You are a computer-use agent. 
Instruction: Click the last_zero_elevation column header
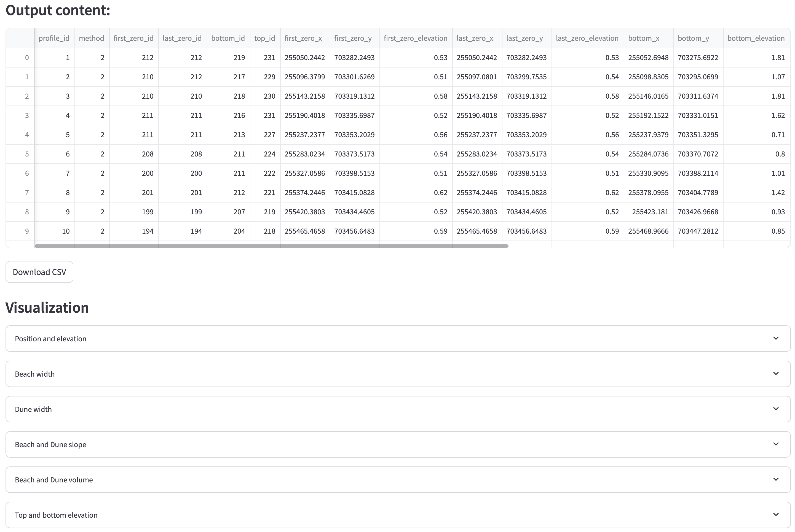pos(588,38)
